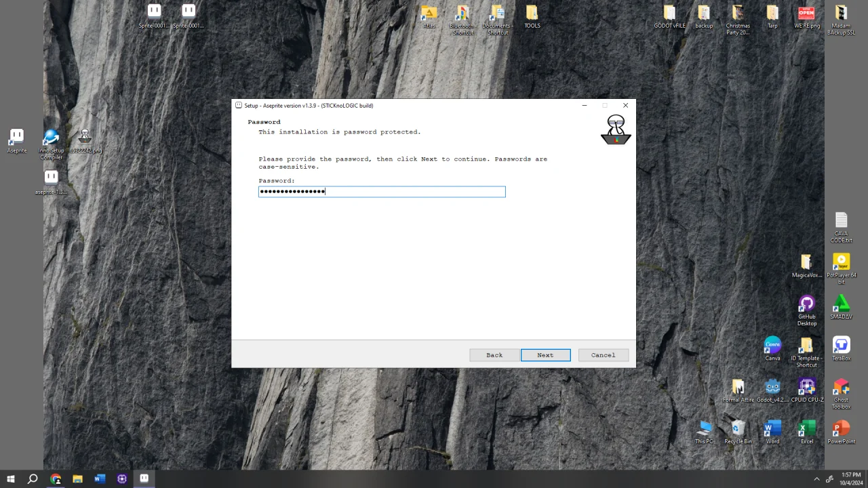Image resolution: width=868 pixels, height=488 pixels.
Task: Select the Formal Attire folder icon
Action: [738, 390]
